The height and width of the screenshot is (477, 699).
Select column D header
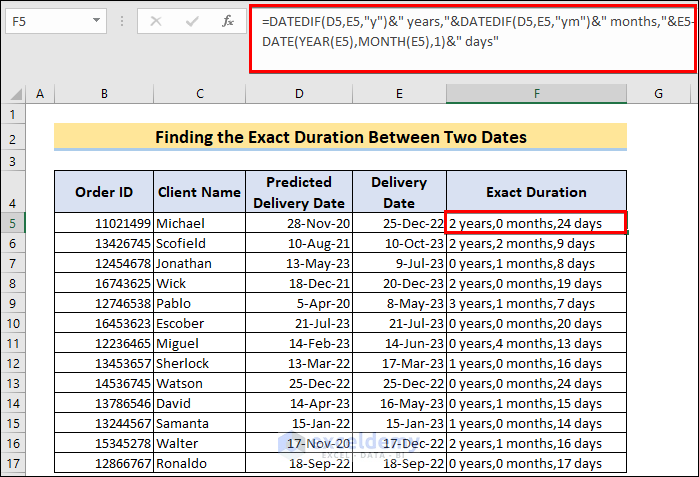tap(299, 94)
